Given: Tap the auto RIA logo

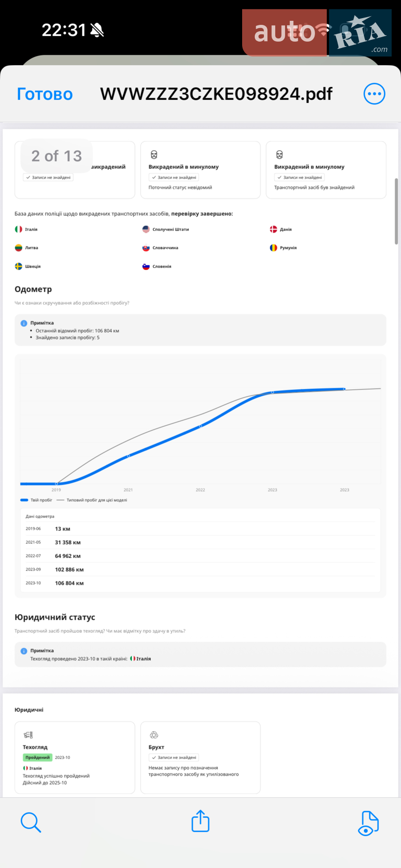Looking at the screenshot, I should 317,33.
